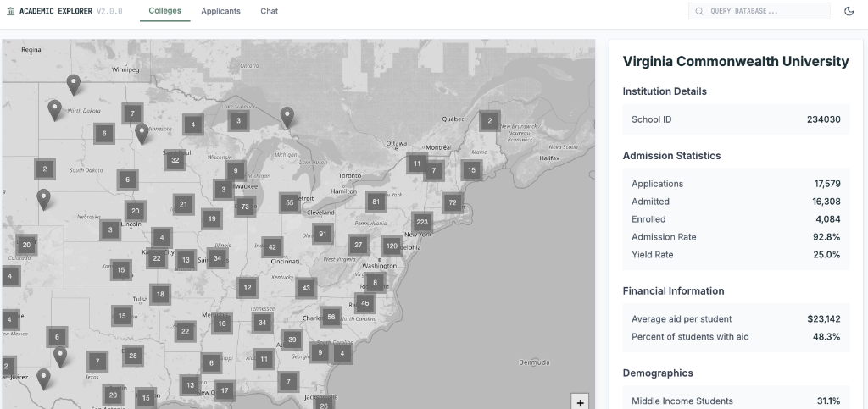Open the 16 cluster marker near Memphis
Viewport: 868px width, 409px height.
click(222, 323)
